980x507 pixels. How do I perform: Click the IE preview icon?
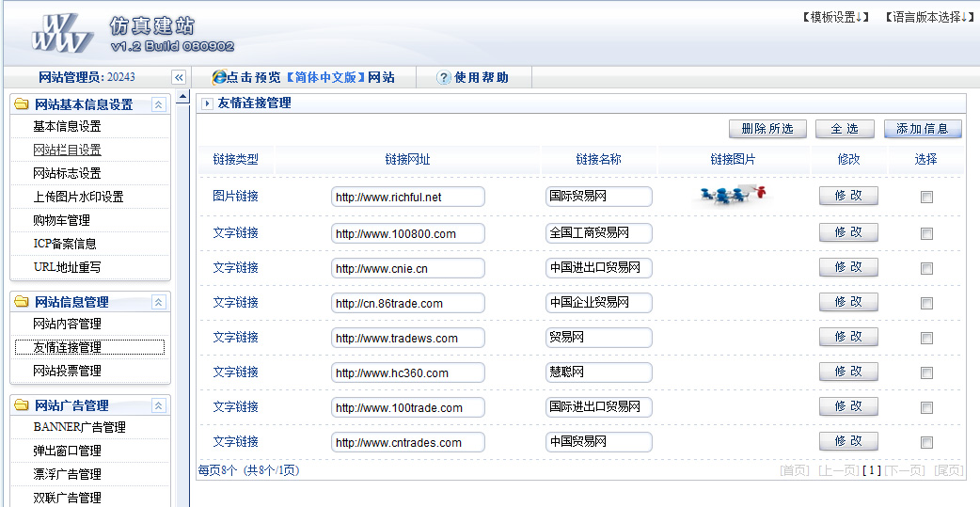(219, 77)
